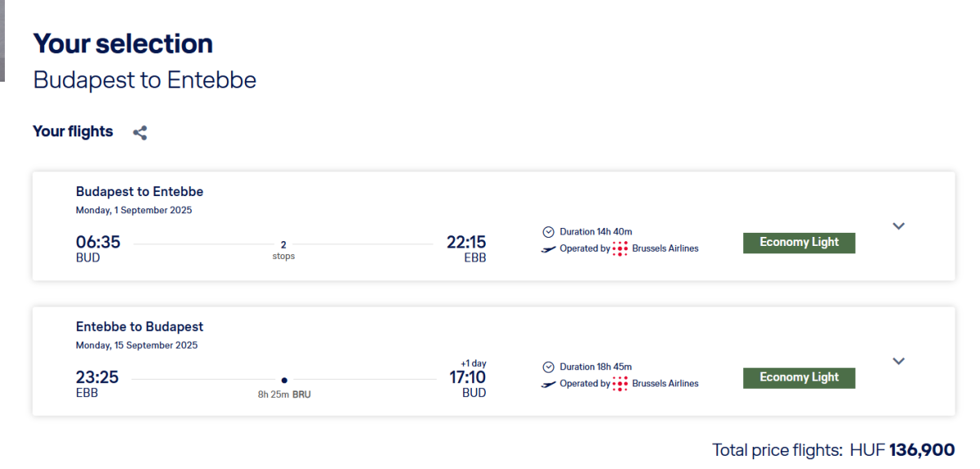Select the return flight's Economy Light badge
Image resolution: width=980 pixels, height=469 pixels.
click(x=799, y=377)
